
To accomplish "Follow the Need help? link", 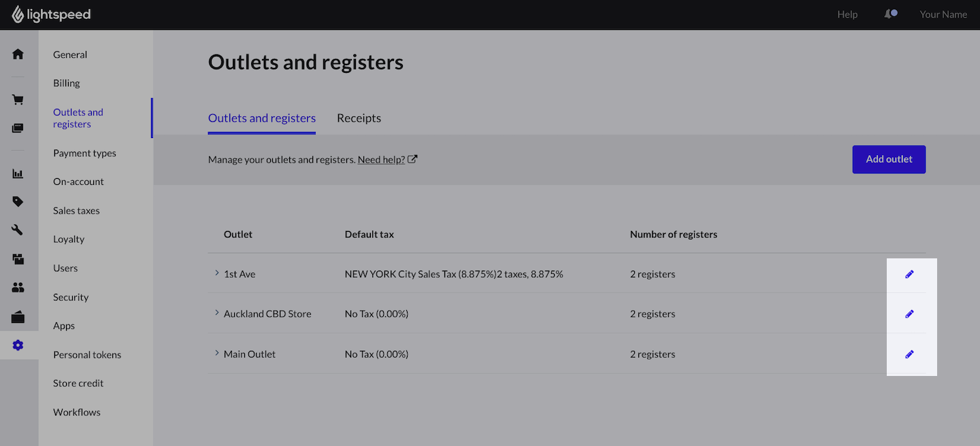I will pyautogui.click(x=381, y=160).
